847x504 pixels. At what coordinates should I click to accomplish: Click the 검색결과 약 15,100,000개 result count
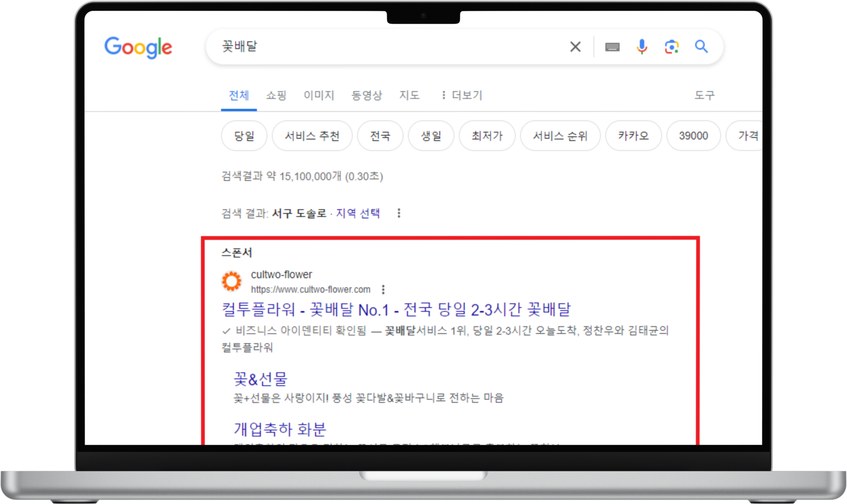[302, 176]
